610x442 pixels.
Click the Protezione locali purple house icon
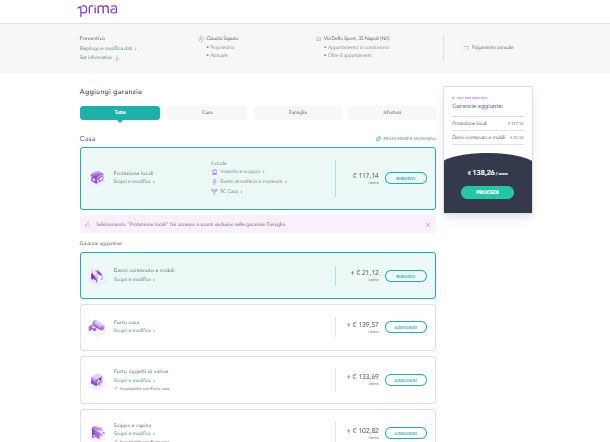point(97,177)
